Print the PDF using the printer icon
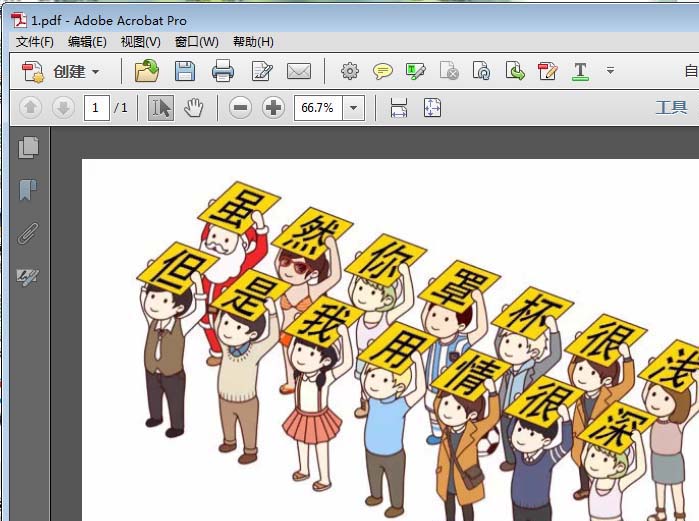This screenshot has width=699, height=521. 223,71
